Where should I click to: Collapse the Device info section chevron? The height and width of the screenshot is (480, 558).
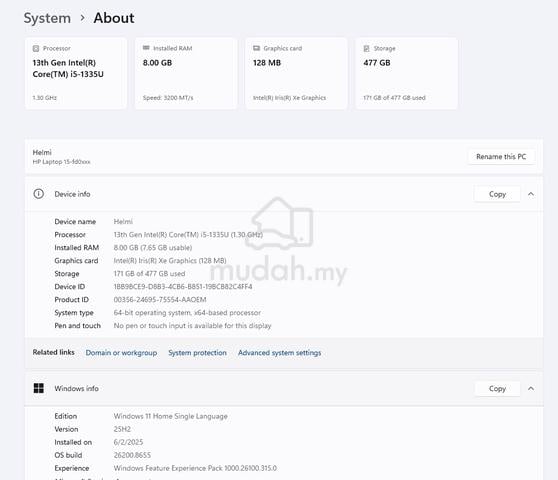point(531,194)
